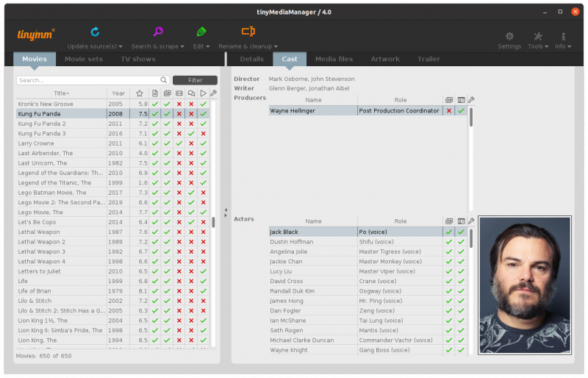Switch to the Movies tab
The image size is (588, 378).
[35, 59]
